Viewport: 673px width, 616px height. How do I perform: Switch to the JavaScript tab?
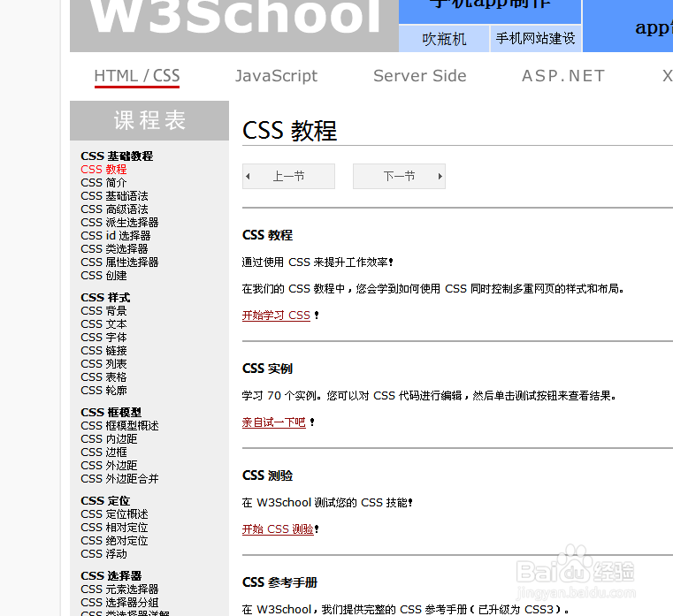(x=276, y=76)
